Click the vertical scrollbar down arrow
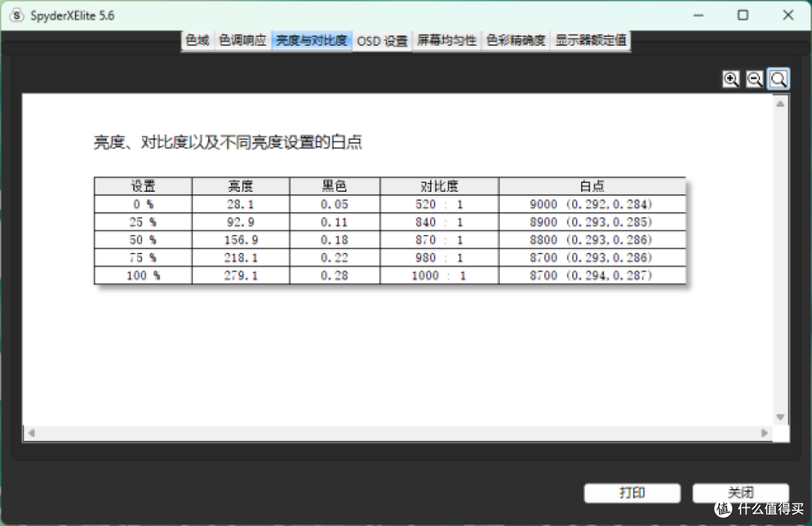Image resolution: width=812 pixels, height=526 pixels. (x=780, y=417)
